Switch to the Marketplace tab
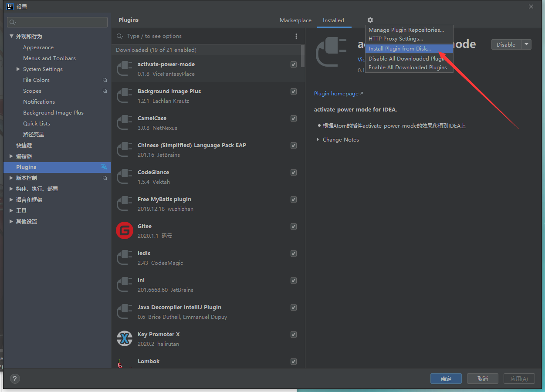This screenshot has height=392, width=545. click(x=295, y=20)
